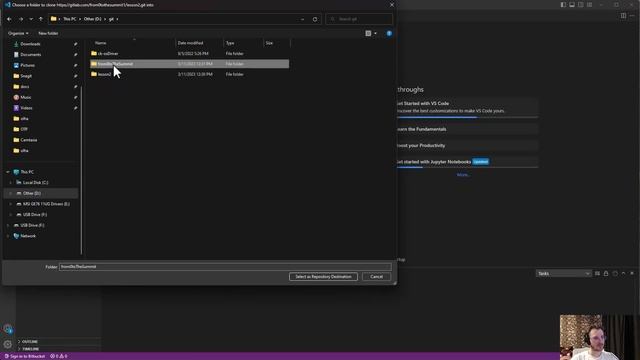Open Pictures in quick access

click(27, 65)
